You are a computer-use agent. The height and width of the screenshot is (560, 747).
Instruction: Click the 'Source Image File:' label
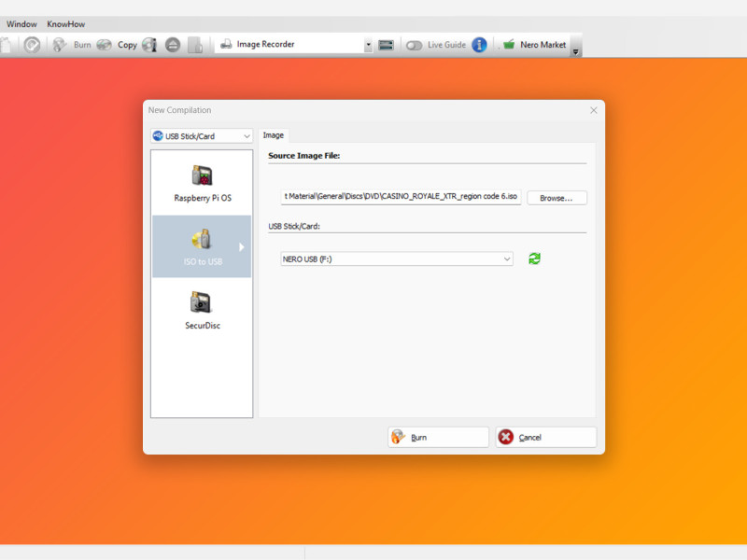coord(304,156)
